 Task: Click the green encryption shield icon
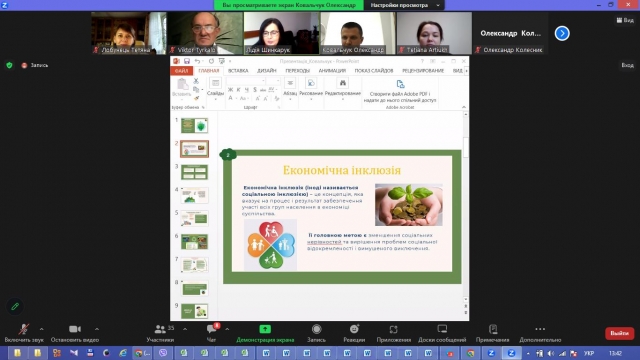[x=9, y=65]
